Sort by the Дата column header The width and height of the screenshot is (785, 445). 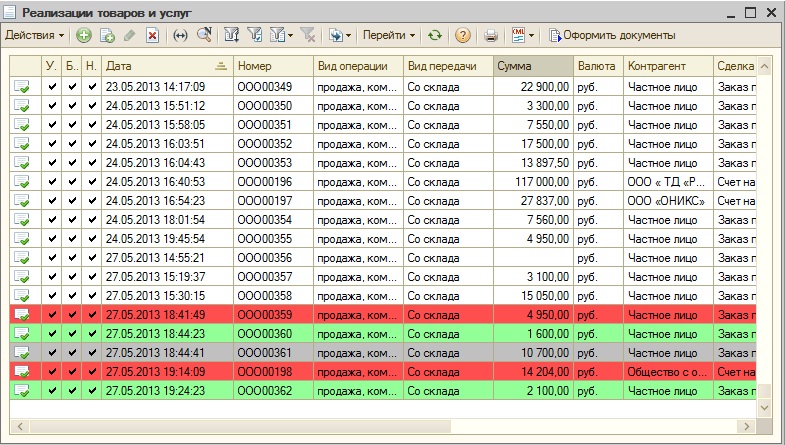tap(167, 66)
